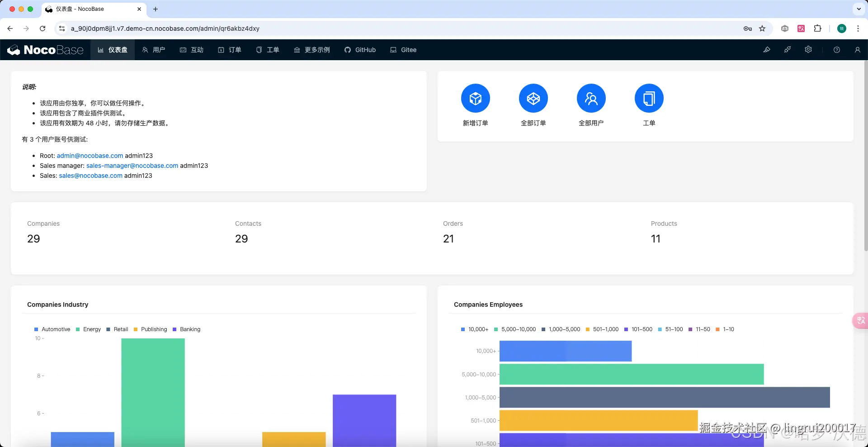Viewport: 868px width, 447px height.
Task: Open the help question mark icon
Action: click(x=837, y=50)
